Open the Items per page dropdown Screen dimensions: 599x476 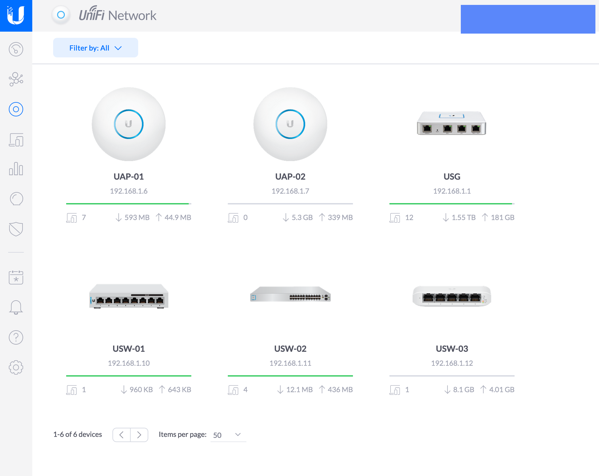(x=228, y=435)
